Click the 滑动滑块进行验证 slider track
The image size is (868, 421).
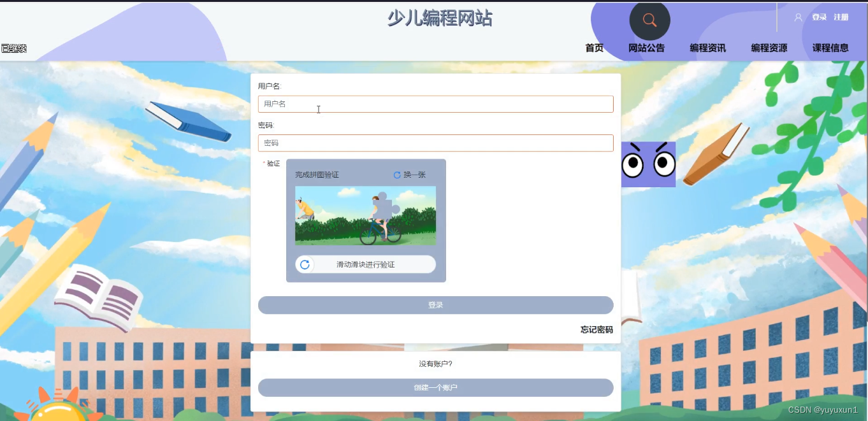click(x=366, y=264)
